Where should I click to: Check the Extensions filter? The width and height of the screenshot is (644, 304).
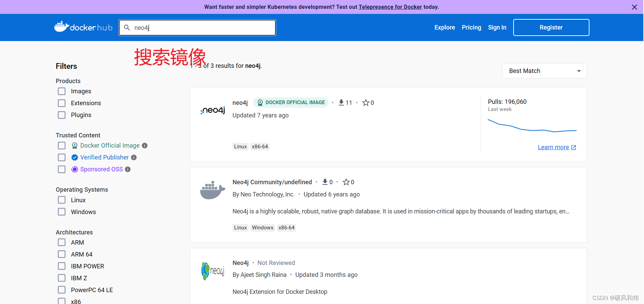pos(62,103)
